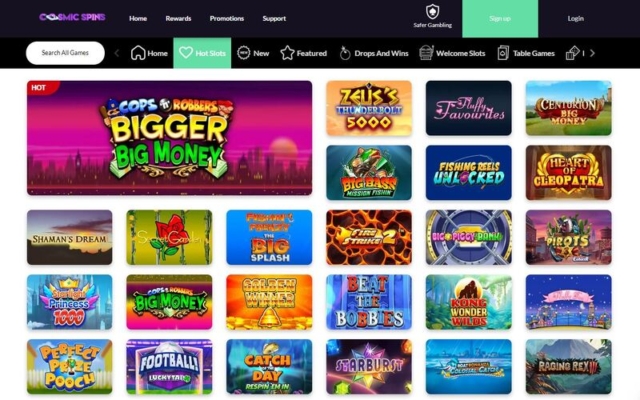
Task: Open the Rewards menu item
Action: click(178, 18)
